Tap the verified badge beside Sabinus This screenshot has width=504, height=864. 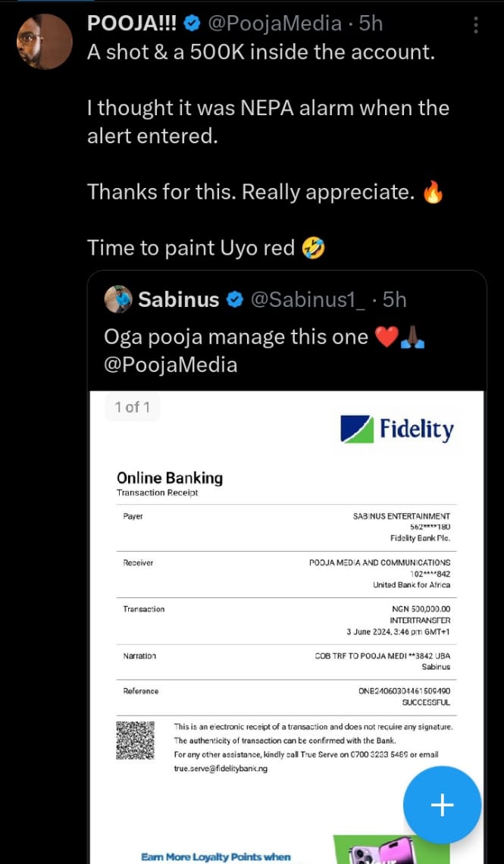(235, 300)
